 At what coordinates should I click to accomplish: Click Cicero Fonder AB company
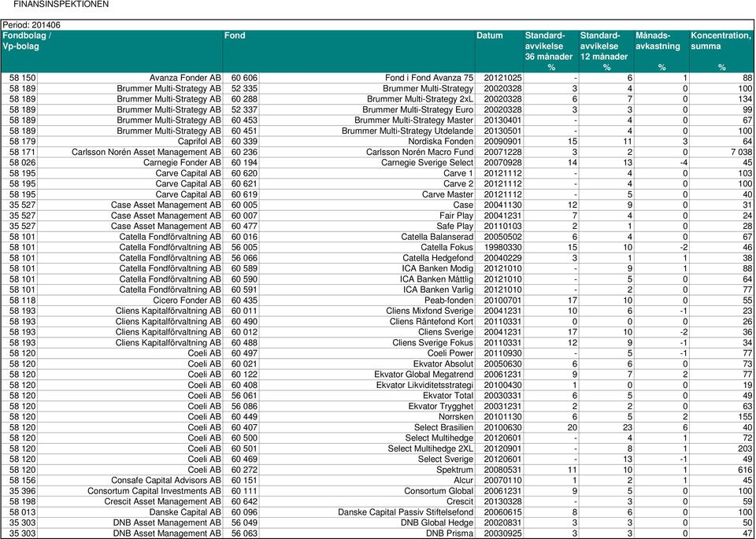pos(187,301)
